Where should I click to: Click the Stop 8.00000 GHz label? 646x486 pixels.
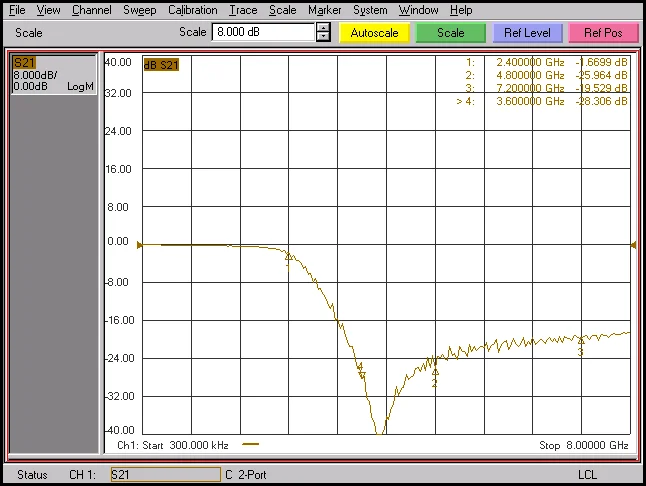click(583, 445)
